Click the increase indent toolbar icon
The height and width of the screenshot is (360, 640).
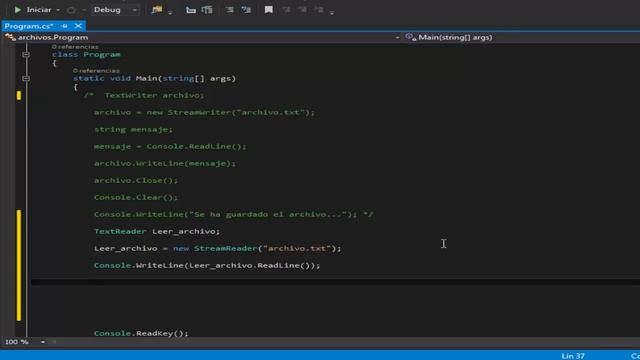tap(207, 10)
